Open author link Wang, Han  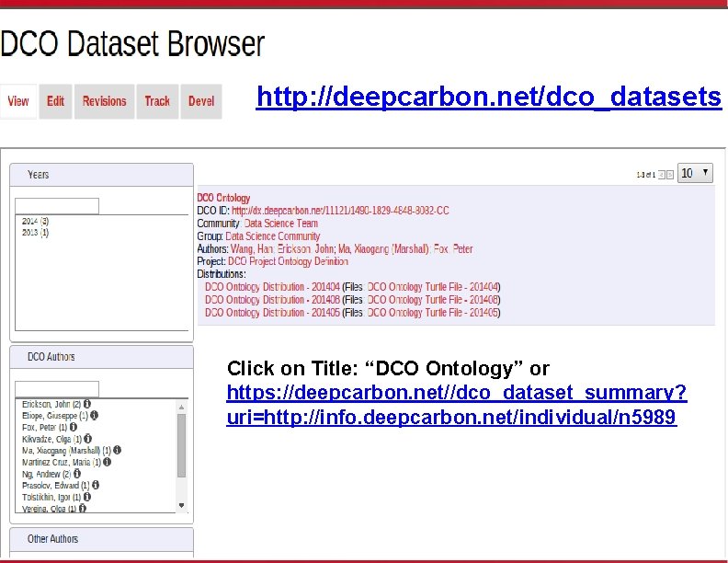coord(252,249)
